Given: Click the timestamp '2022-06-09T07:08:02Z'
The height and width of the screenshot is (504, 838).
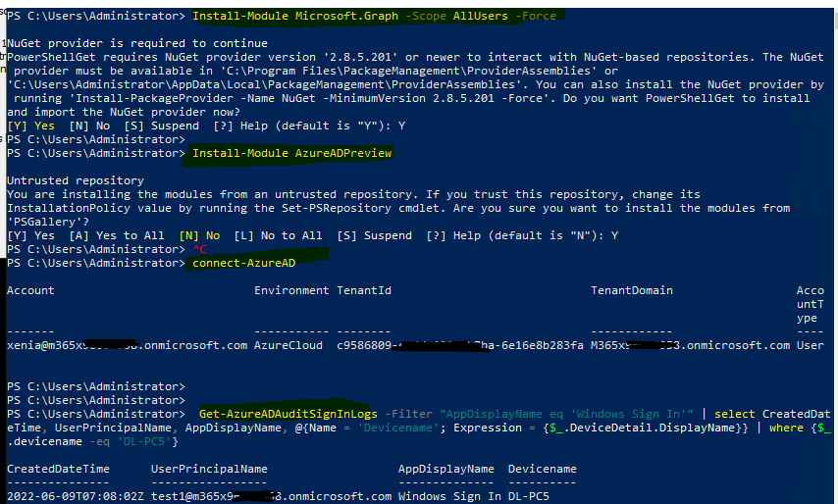Looking at the screenshot, I should [76, 496].
